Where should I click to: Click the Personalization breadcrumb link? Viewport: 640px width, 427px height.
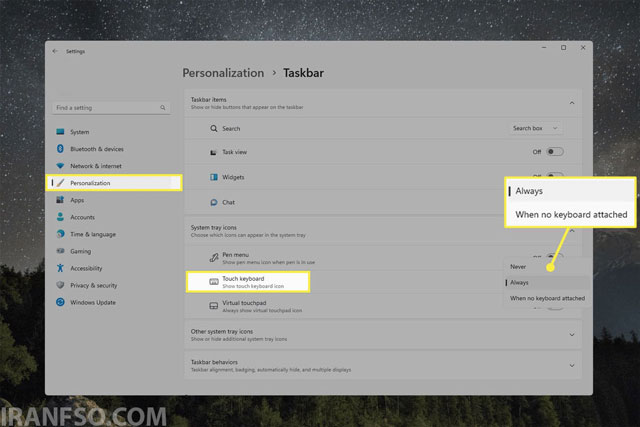point(223,73)
